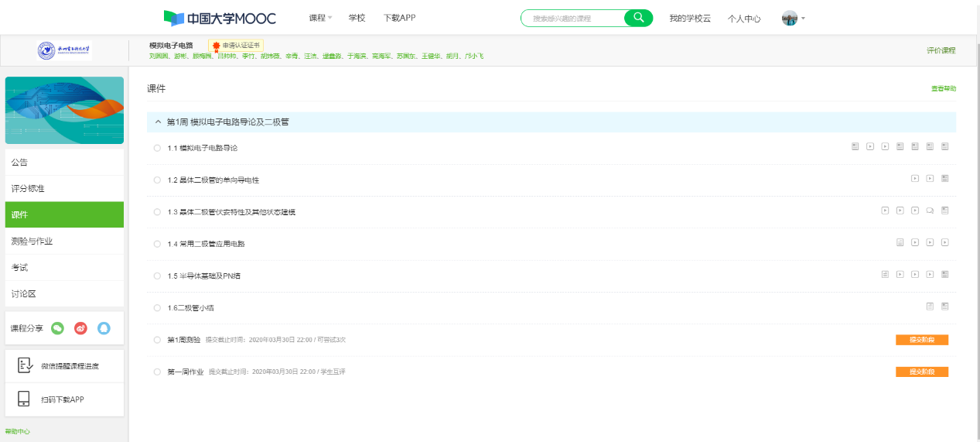Click the university logo in course header
Viewport: 980px width, 442px height.
pyautogui.click(x=64, y=50)
